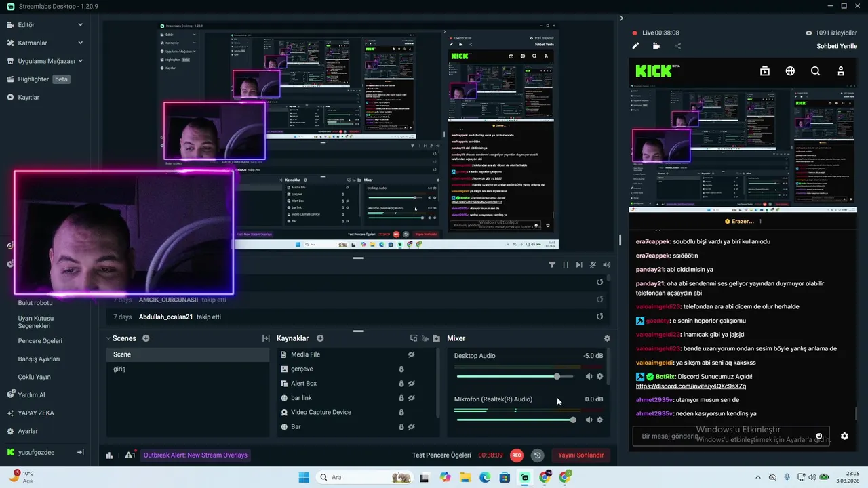The image size is (868, 488).
Task: Skip to next alert in events
Action: tap(579, 265)
